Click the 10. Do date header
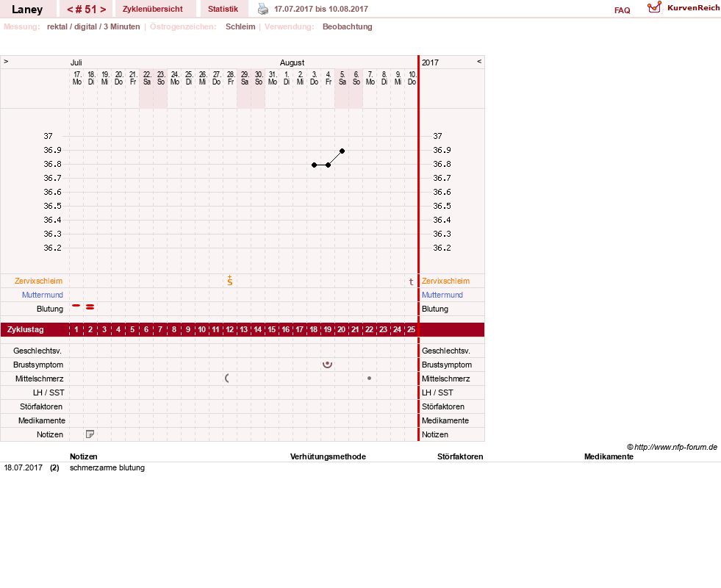This screenshot has width=721, height=588. click(412, 78)
